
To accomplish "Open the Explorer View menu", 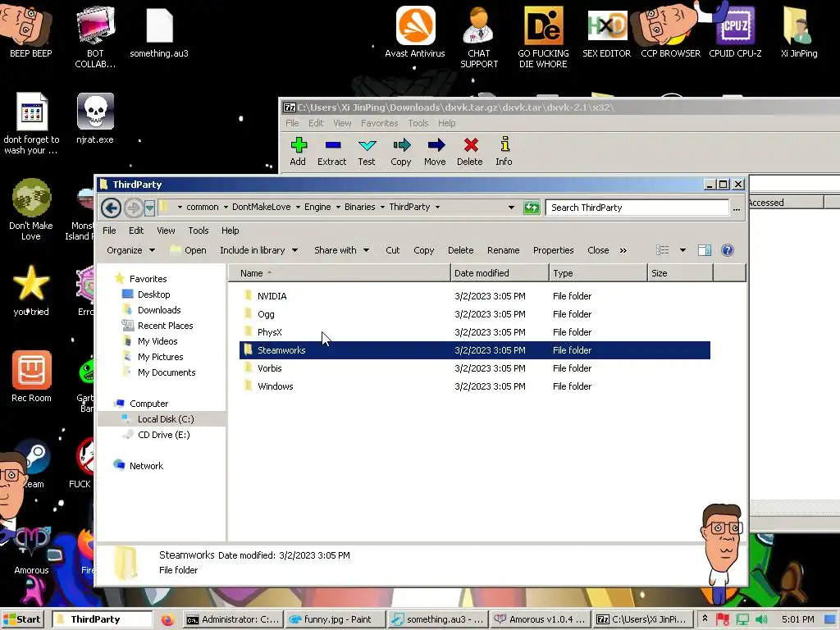I will 166,231.
